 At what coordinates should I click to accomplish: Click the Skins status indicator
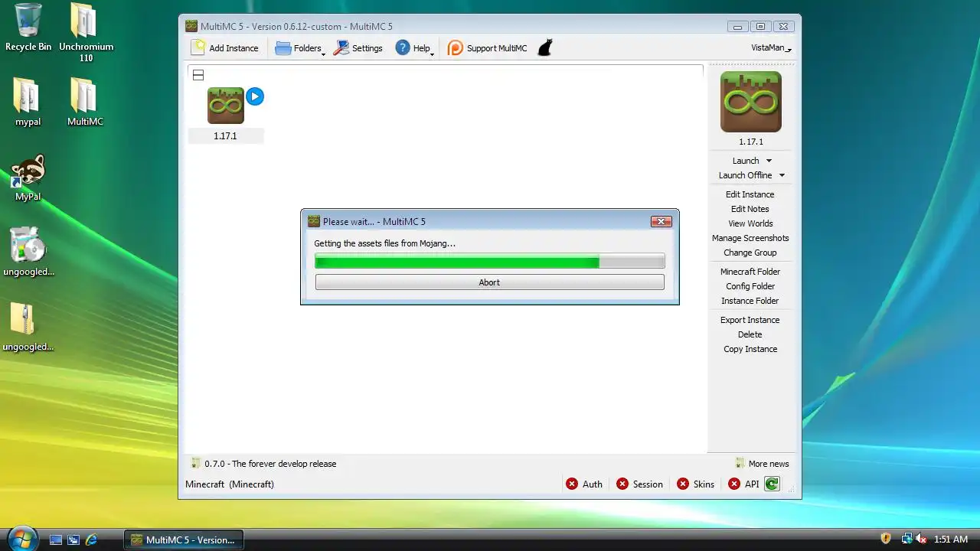695,484
